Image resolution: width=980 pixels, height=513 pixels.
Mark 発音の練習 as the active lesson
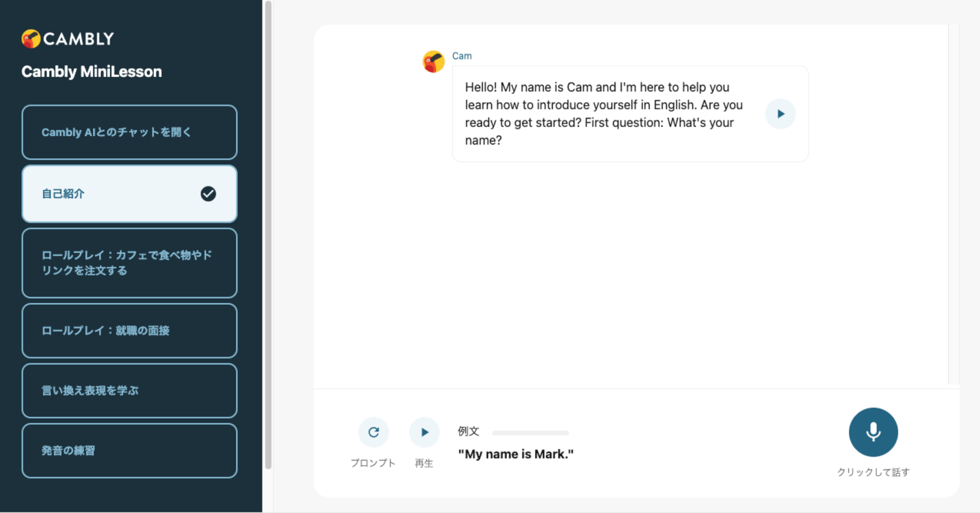tap(129, 451)
